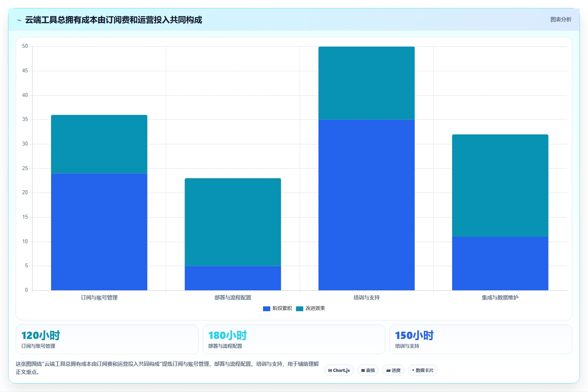The height and width of the screenshot is (392, 588).
Task: Select the Chart.js tag chip
Action: pyautogui.click(x=339, y=370)
